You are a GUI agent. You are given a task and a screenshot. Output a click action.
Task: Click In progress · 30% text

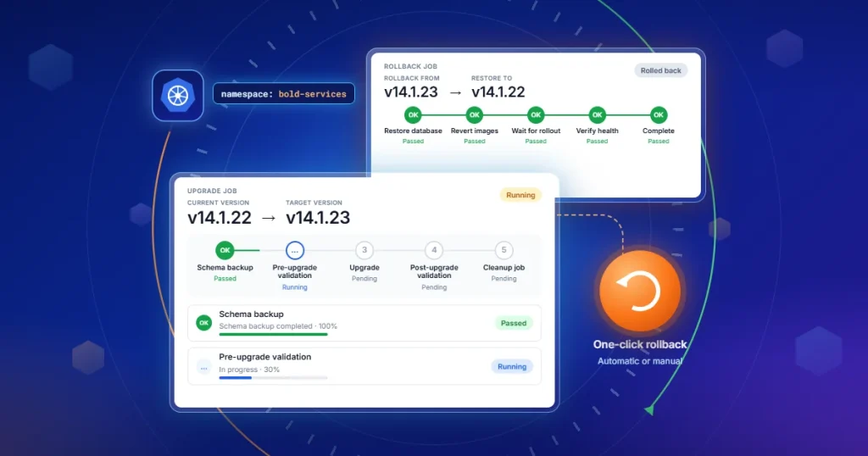249,370
